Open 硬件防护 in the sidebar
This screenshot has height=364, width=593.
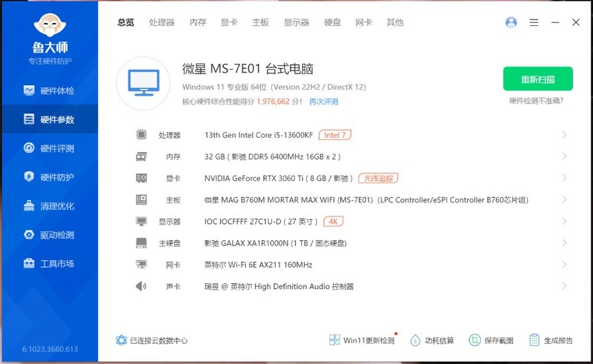49,176
